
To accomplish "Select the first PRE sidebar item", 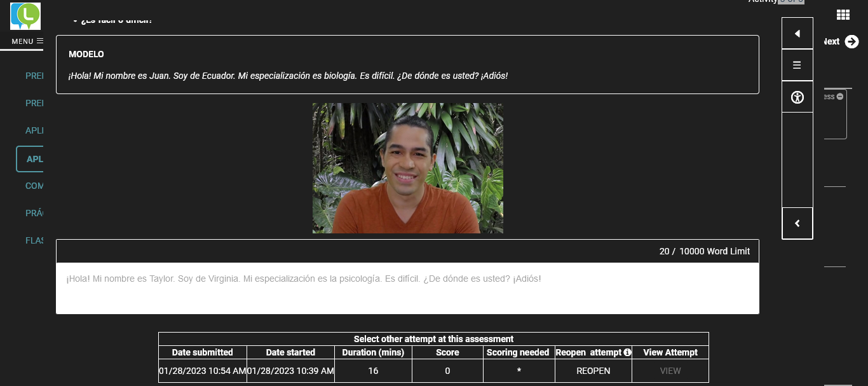I will (34, 76).
